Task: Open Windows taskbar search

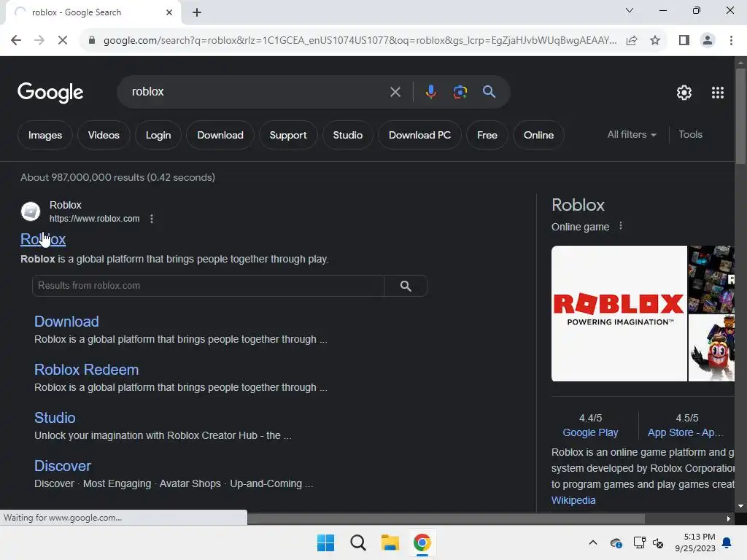Action: point(357,542)
